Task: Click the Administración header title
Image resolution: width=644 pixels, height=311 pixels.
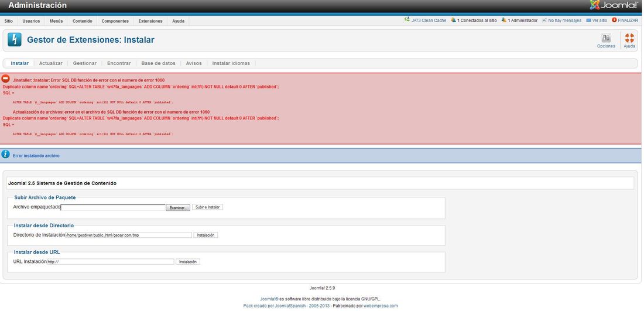Action: (37, 5)
